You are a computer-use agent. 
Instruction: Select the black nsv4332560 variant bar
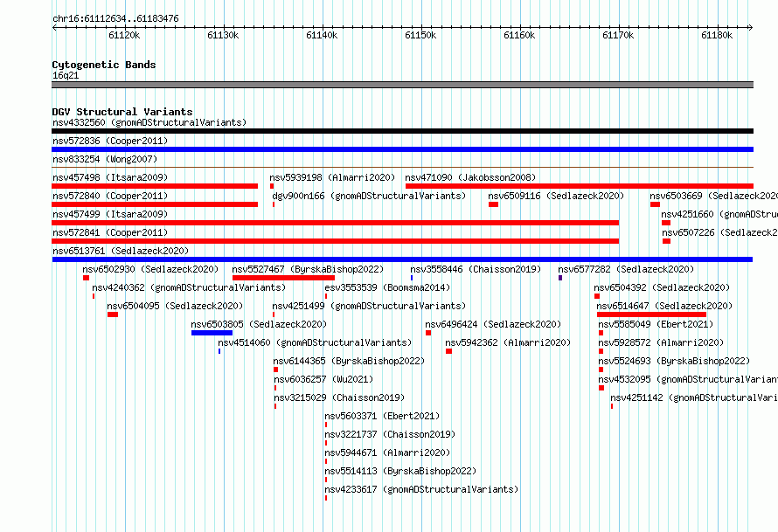[402, 131]
